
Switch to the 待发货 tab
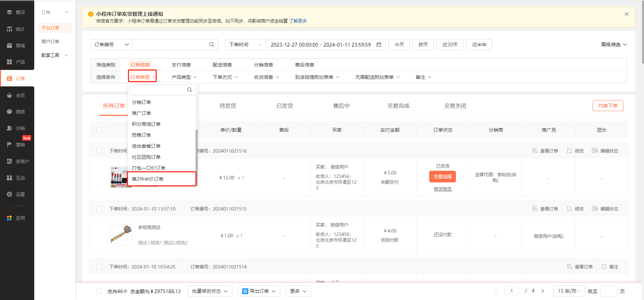pos(227,106)
